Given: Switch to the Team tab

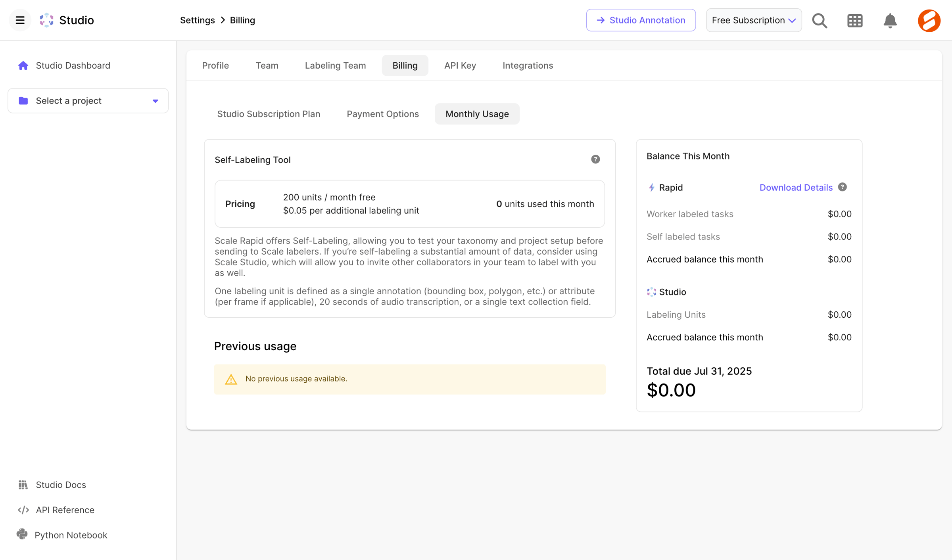Looking at the screenshot, I should [267, 65].
